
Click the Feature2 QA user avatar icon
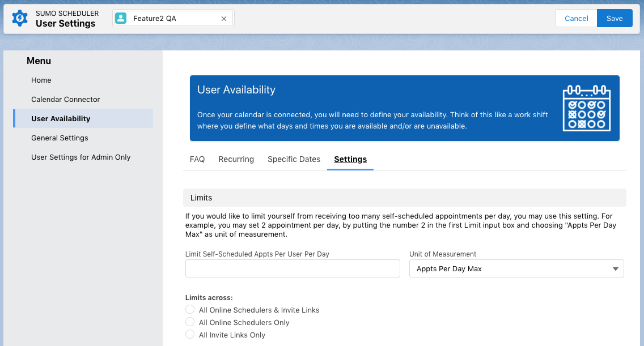click(121, 19)
